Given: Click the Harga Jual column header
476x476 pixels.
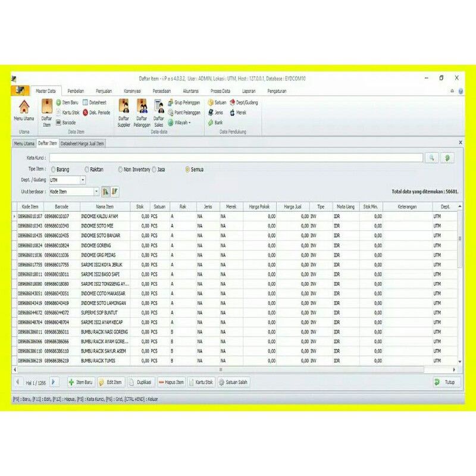Looking at the screenshot, I should pyautogui.click(x=293, y=206).
